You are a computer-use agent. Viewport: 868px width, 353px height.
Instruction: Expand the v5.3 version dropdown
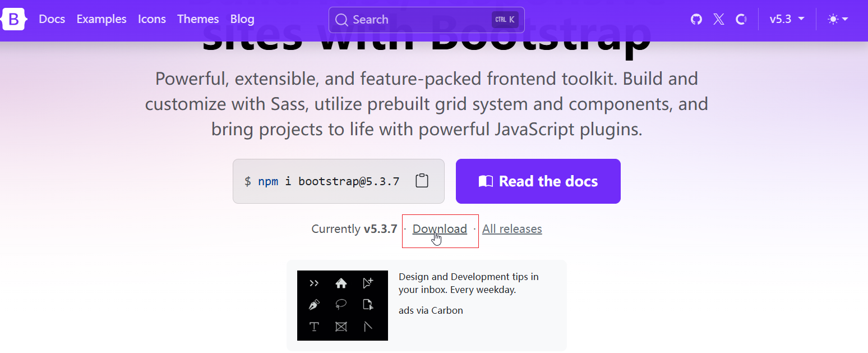[x=787, y=19]
